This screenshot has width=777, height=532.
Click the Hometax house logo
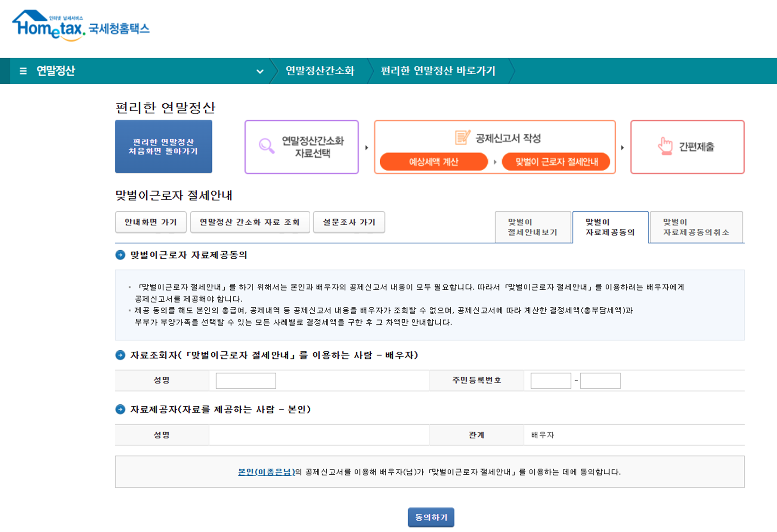[49, 26]
